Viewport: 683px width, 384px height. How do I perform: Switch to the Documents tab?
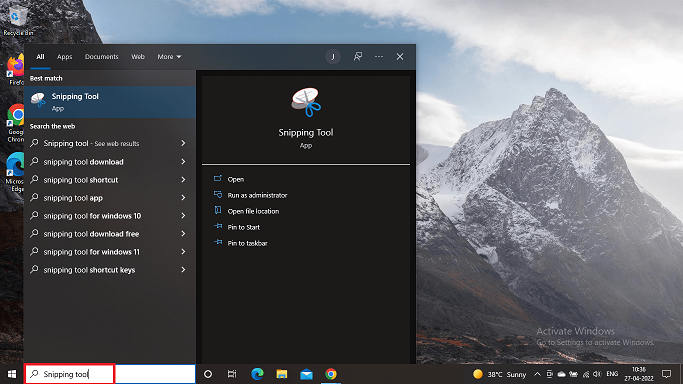pos(101,57)
